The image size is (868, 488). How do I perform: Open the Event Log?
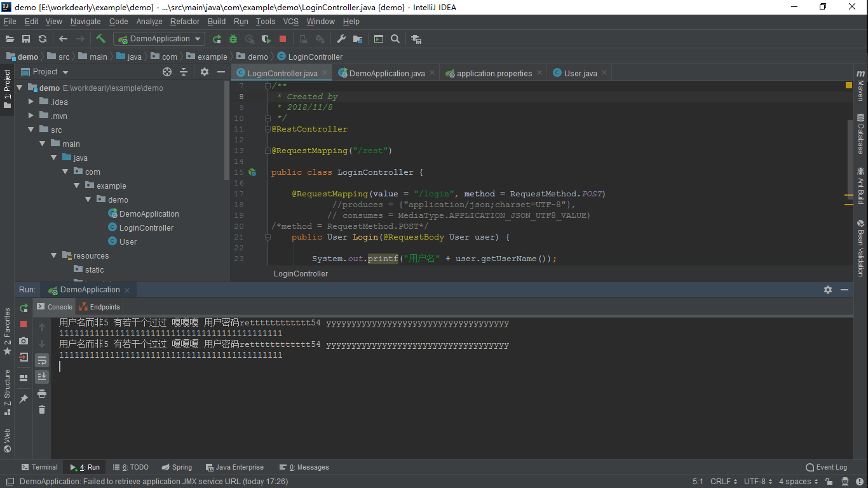826,467
